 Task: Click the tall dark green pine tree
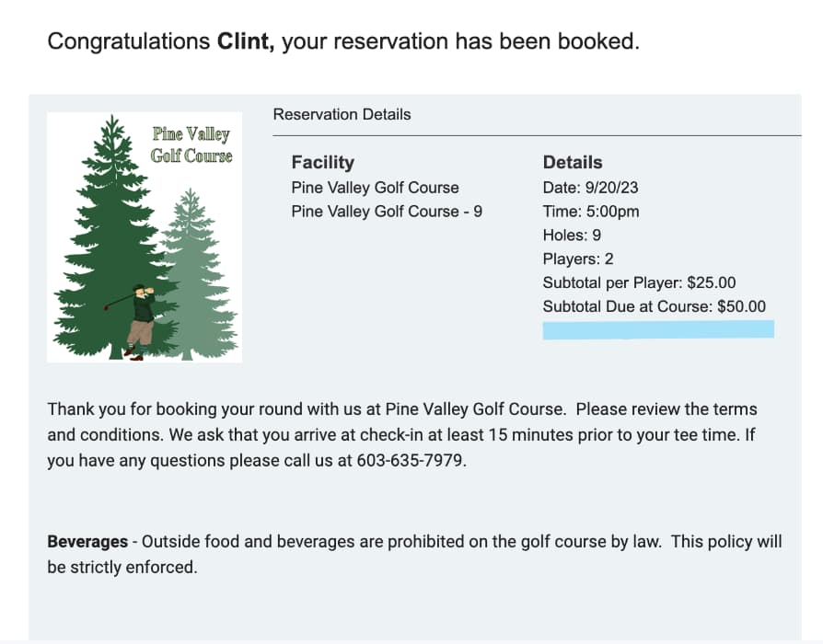coord(113,237)
